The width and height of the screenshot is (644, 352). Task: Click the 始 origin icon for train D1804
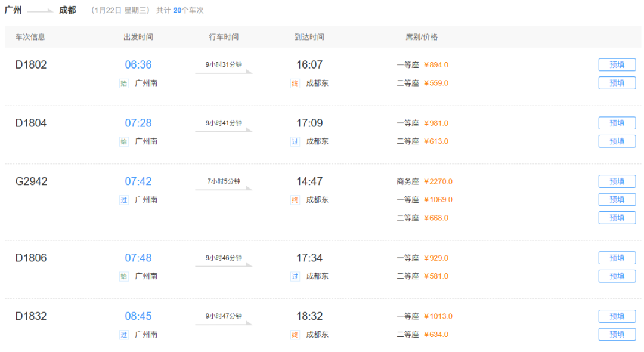pyautogui.click(x=124, y=141)
